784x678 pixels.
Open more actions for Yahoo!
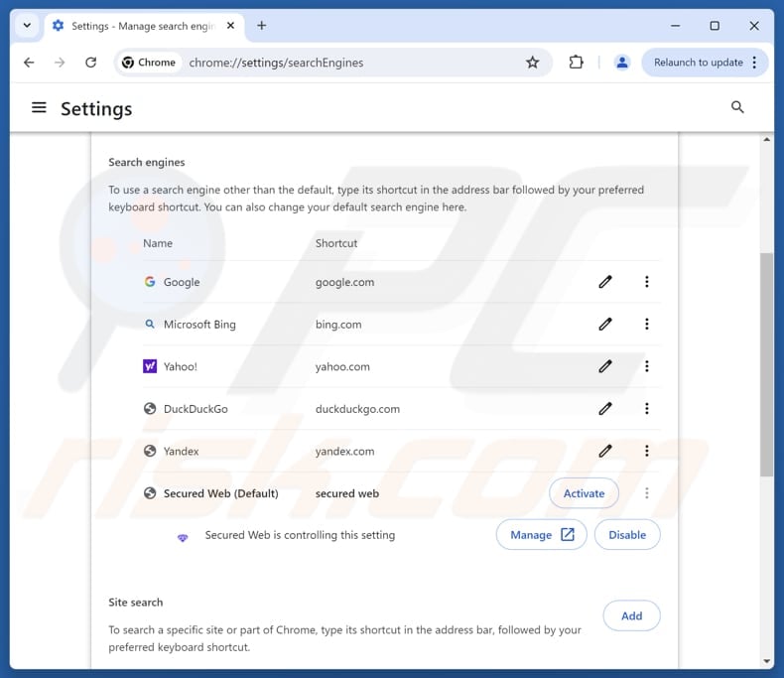pos(646,366)
